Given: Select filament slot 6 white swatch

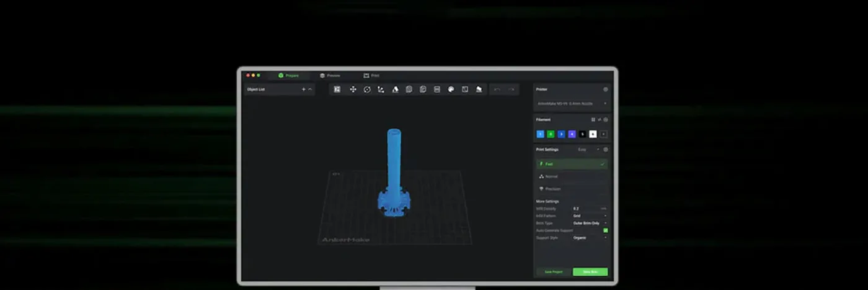Looking at the screenshot, I should (593, 134).
